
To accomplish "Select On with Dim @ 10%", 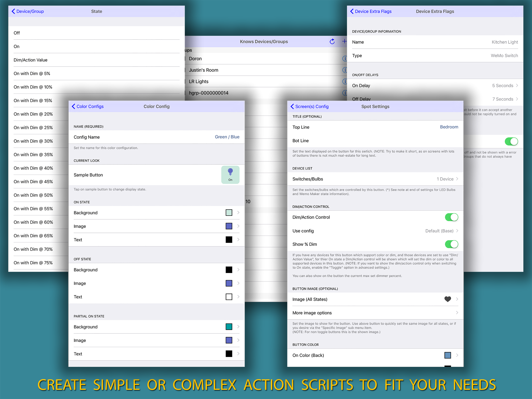I will point(96,87).
